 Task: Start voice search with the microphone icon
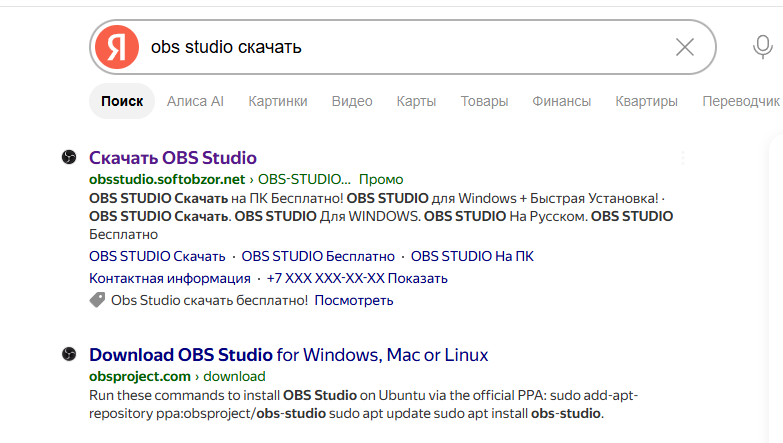(763, 47)
